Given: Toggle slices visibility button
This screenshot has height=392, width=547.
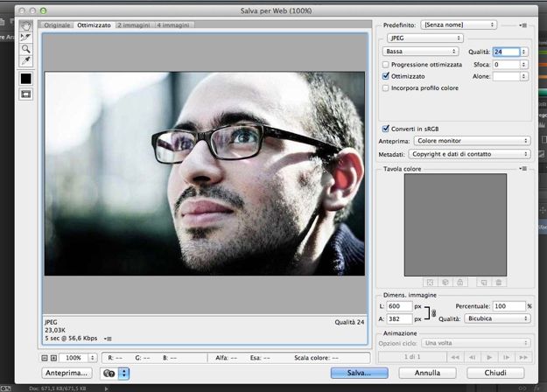Looking at the screenshot, I should click(x=25, y=94).
